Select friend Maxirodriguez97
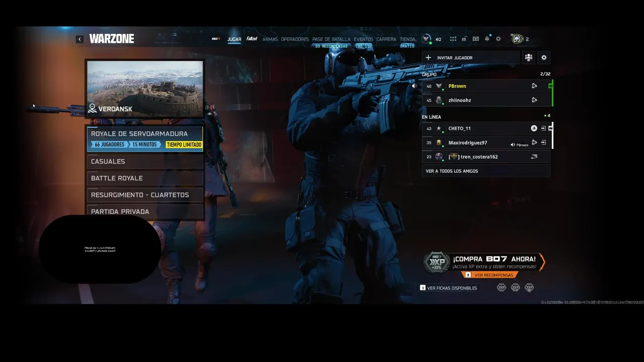644x362 pixels. [x=486, y=142]
